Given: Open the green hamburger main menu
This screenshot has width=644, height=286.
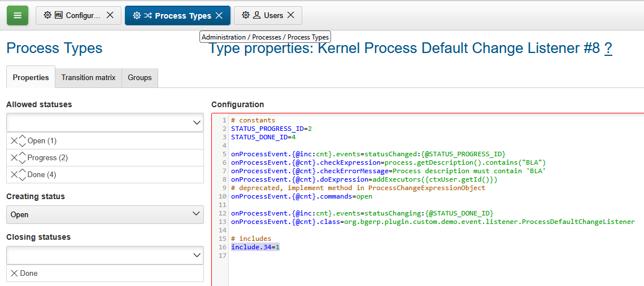Looking at the screenshot, I should [x=18, y=15].
